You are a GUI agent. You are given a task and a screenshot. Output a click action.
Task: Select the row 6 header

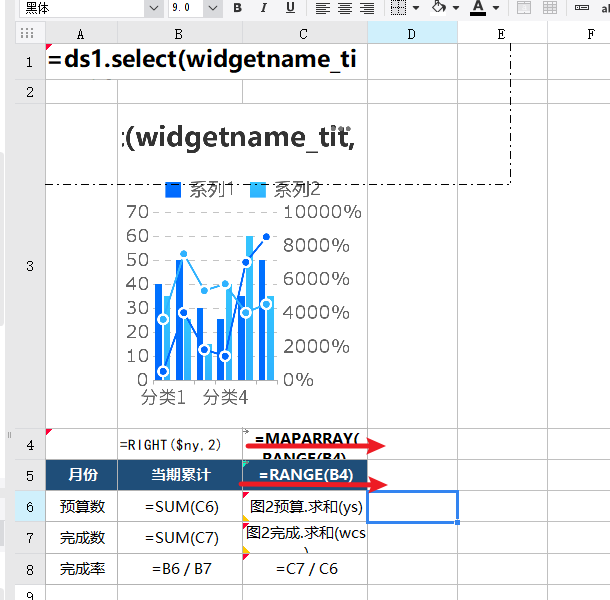coord(30,507)
